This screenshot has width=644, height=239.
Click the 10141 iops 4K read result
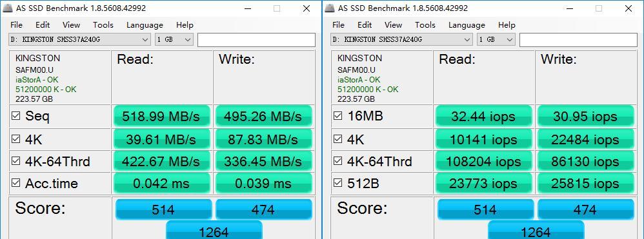point(484,139)
